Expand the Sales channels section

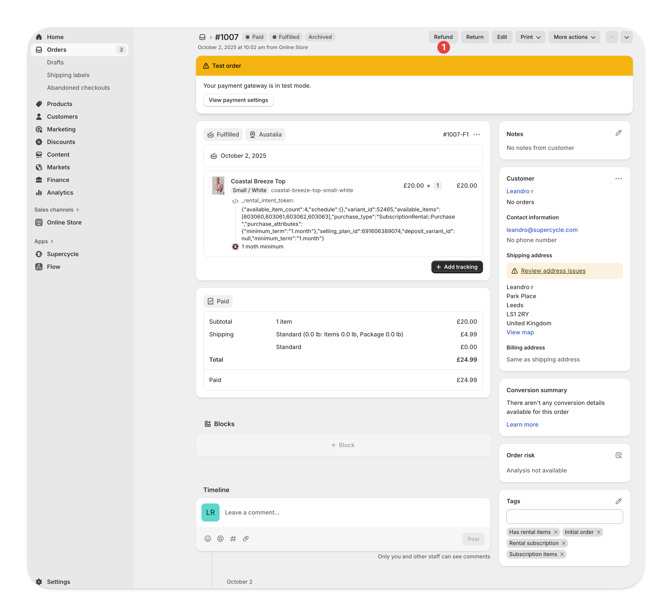tap(57, 210)
